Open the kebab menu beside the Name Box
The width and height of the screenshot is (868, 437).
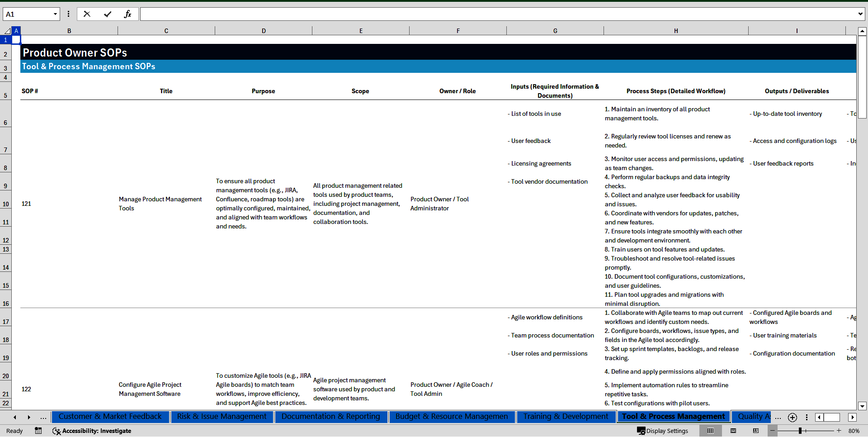tap(68, 14)
